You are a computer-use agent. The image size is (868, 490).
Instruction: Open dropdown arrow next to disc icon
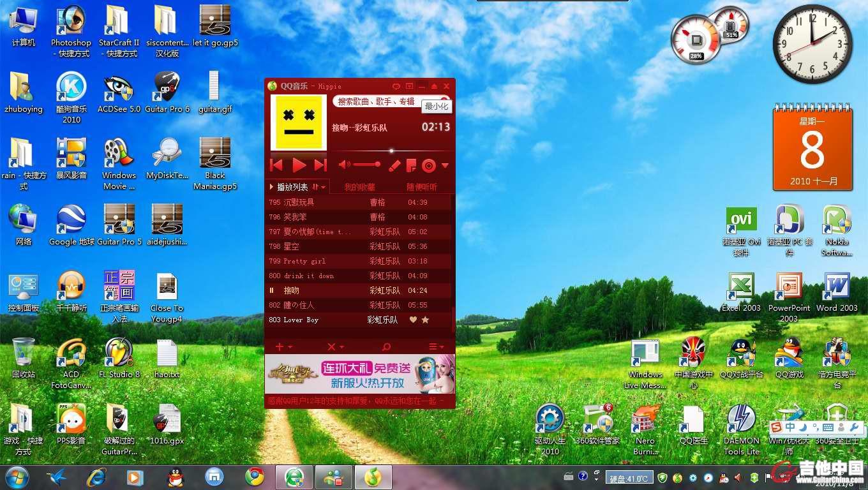(x=445, y=166)
